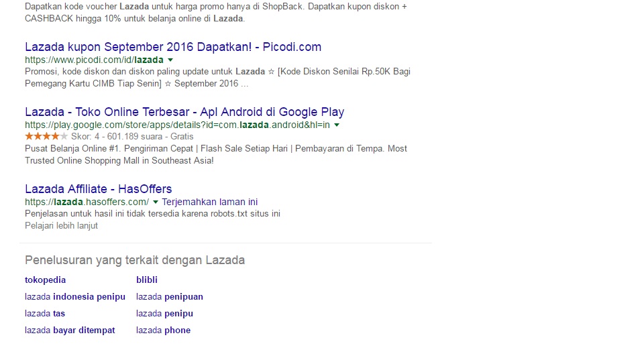Click the star rating of Google Play result
This screenshot has height=362, width=644.
click(x=46, y=136)
